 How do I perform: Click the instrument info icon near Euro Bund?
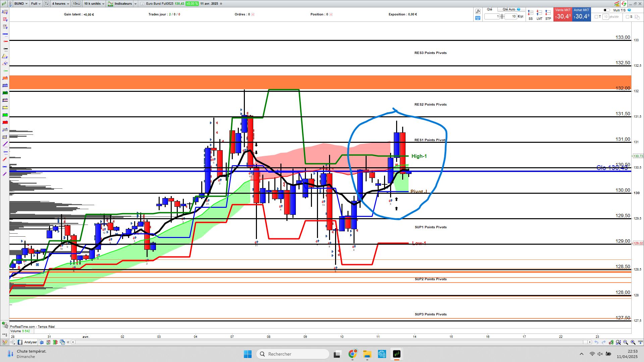[x=142, y=4]
